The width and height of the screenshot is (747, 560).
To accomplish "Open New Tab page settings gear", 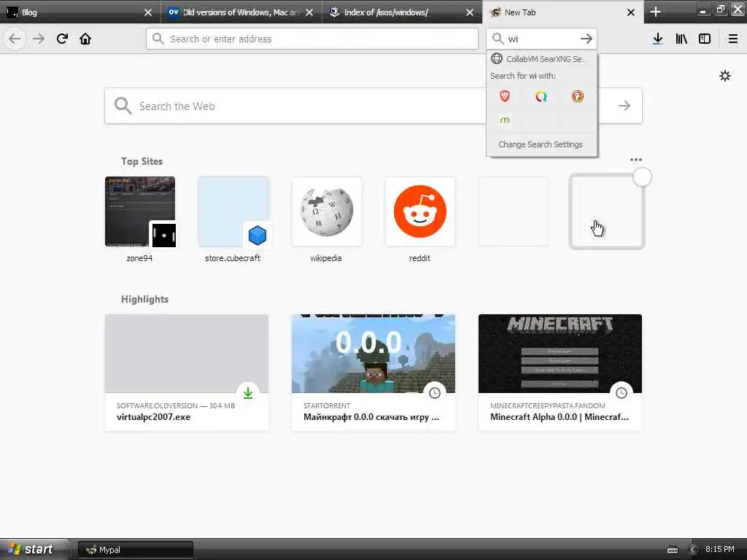I will point(724,76).
